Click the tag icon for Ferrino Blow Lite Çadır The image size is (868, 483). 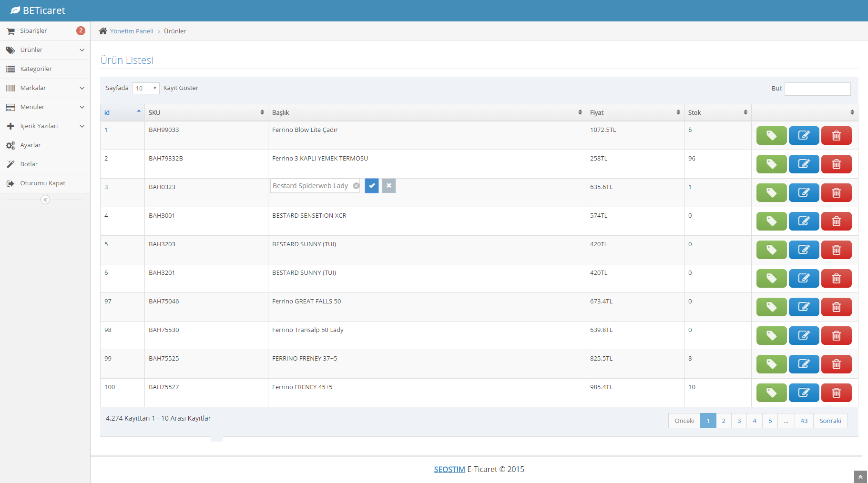(771, 135)
